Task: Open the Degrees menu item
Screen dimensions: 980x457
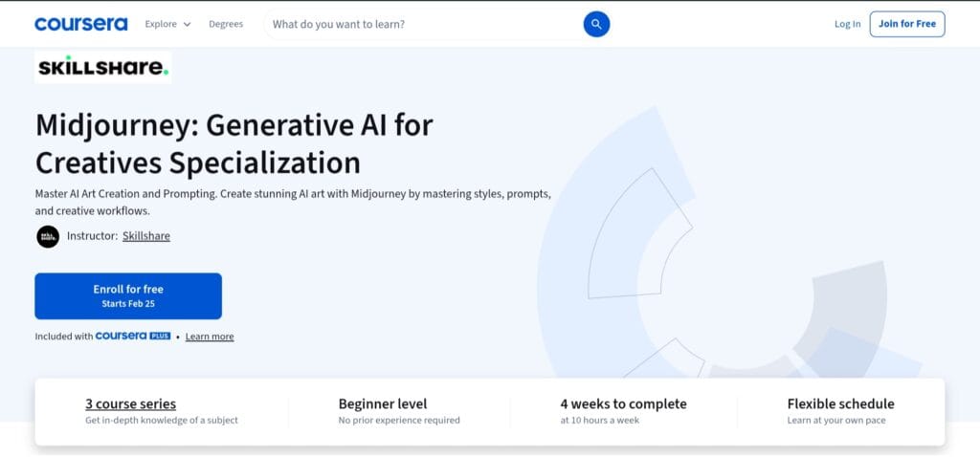Action: tap(226, 24)
